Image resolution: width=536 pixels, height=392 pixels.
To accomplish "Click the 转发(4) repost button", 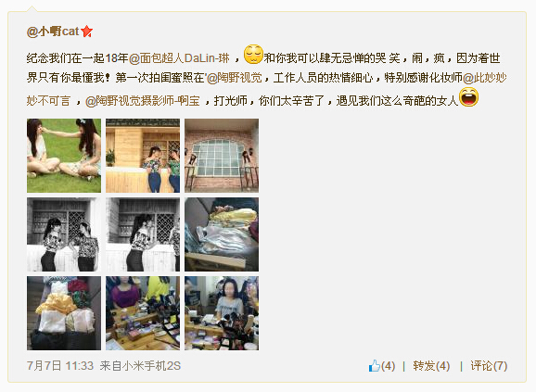I will tap(431, 366).
